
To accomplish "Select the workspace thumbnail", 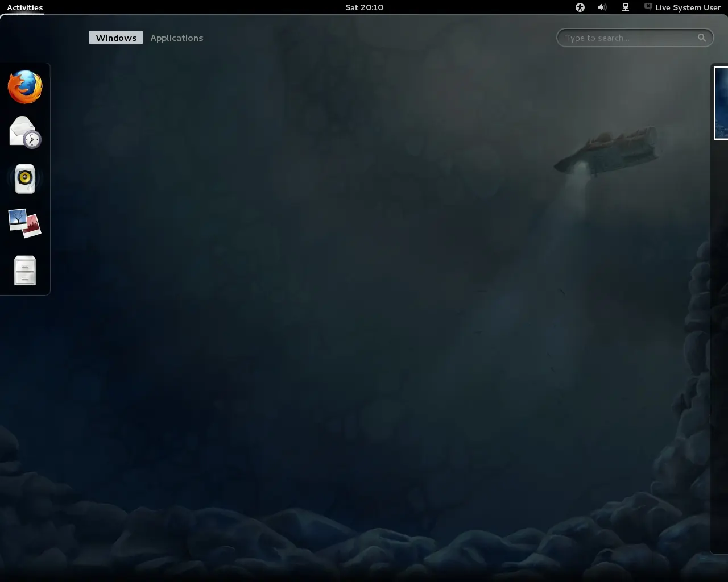I will coord(721,103).
